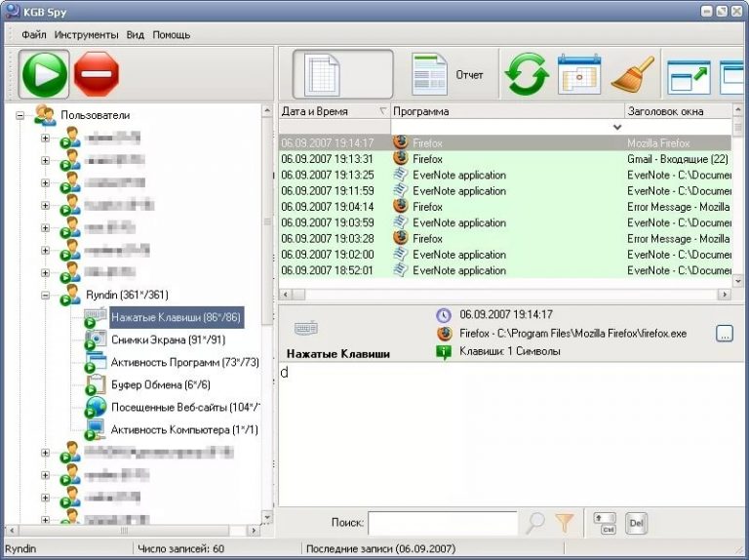The width and height of the screenshot is (749, 560).
Task: Click the Пользователи root node
Action: pos(95,115)
